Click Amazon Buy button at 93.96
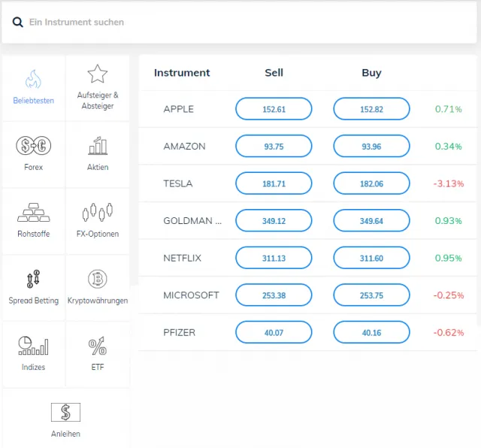Screen dimensions: 481x448 pyautogui.click(x=371, y=147)
